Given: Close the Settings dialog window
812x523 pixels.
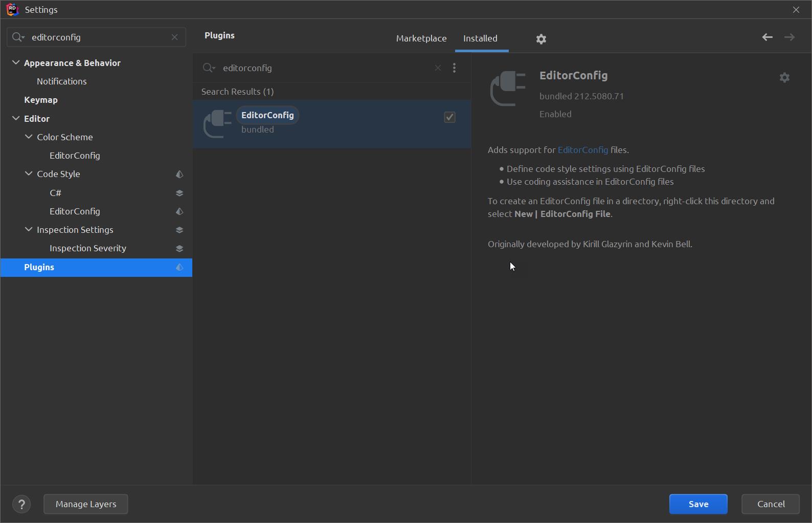Looking at the screenshot, I should pos(796,10).
